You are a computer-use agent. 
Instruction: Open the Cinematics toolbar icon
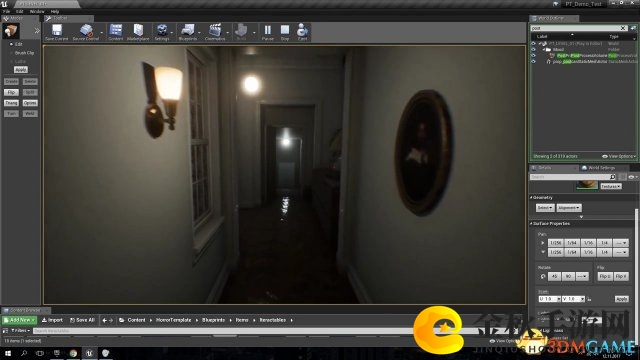215,32
